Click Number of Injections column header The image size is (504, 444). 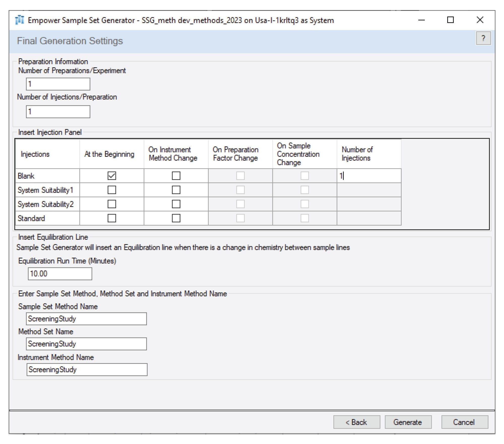[x=369, y=154]
